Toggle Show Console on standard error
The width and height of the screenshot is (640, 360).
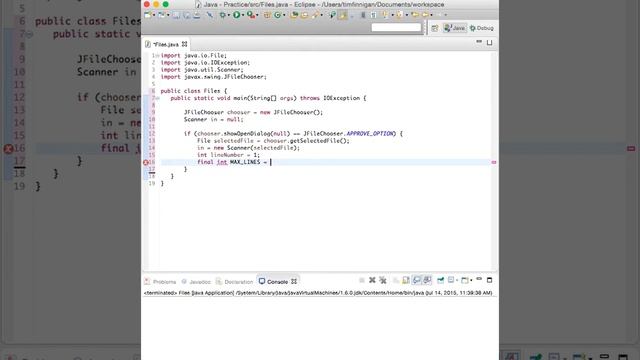pyautogui.click(x=427, y=280)
